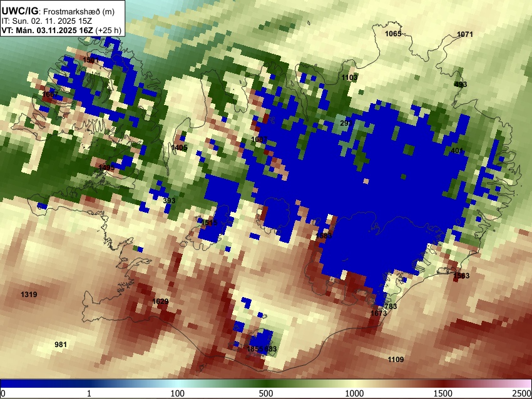Click the 1500 tick label on the color scale

point(443,393)
